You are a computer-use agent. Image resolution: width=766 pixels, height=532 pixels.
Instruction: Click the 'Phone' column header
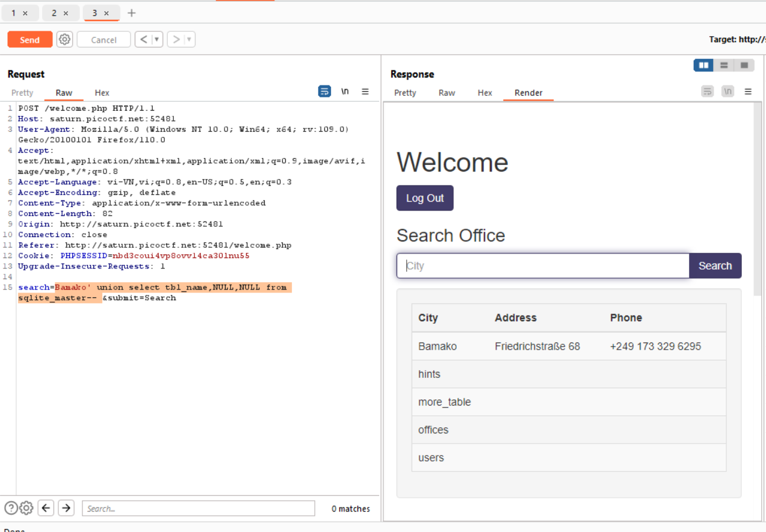click(626, 318)
